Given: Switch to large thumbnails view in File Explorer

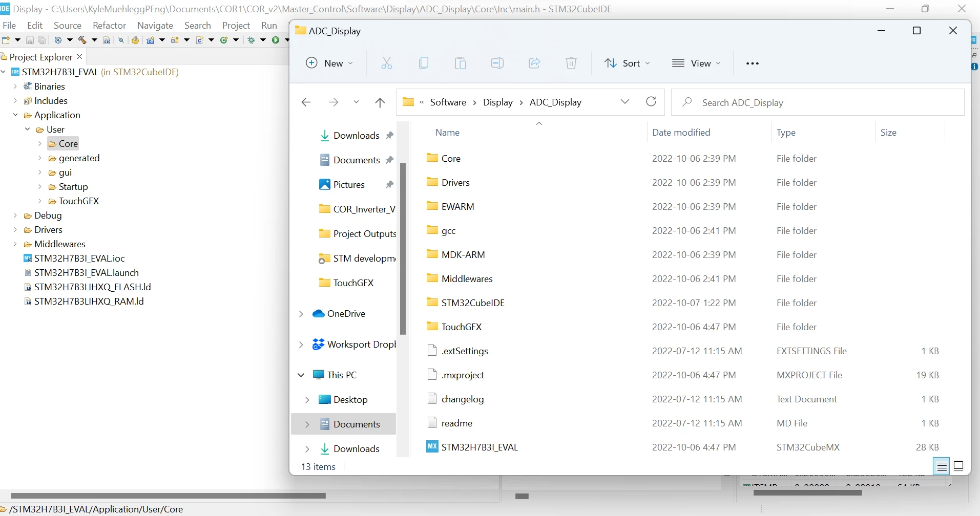Looking at the screenshot, I should pos(959,466).
